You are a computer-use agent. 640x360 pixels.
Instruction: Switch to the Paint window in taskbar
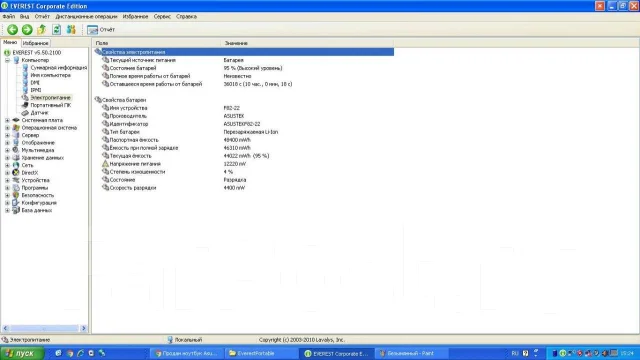(x=411, y=353)
